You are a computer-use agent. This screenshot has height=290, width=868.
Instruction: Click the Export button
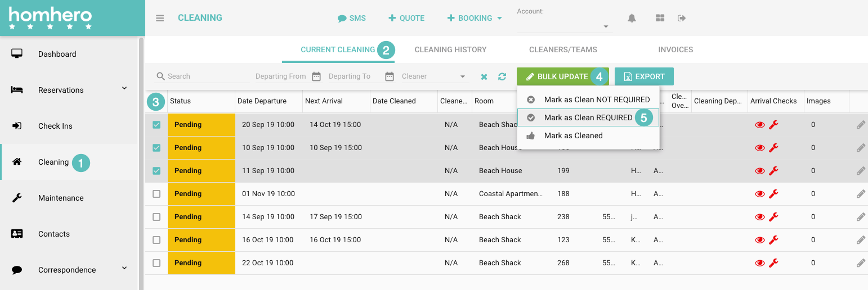[x=644, y=76]
